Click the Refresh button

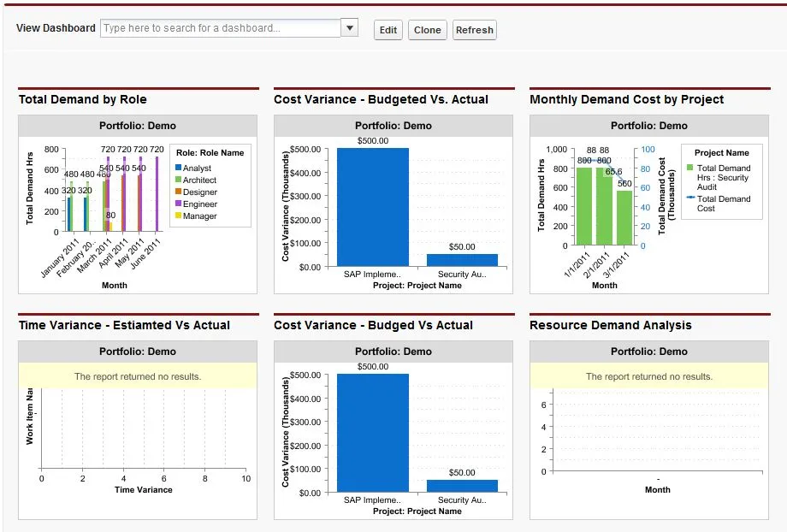(474, 30)
